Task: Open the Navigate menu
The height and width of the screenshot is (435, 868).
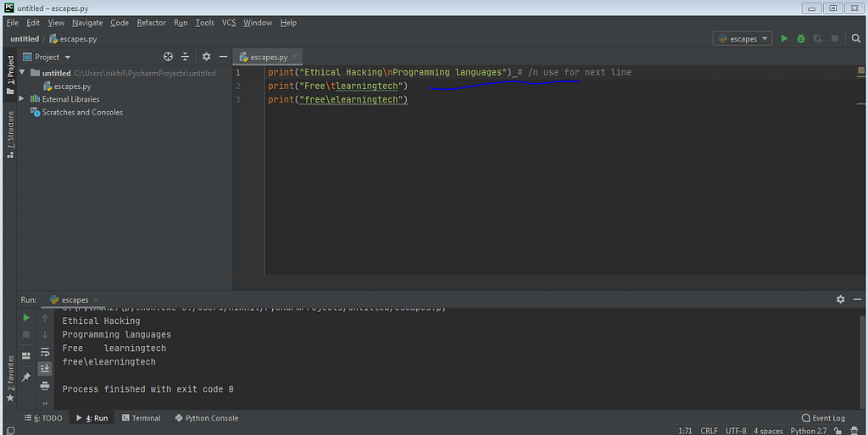Action: pos(87,23)
